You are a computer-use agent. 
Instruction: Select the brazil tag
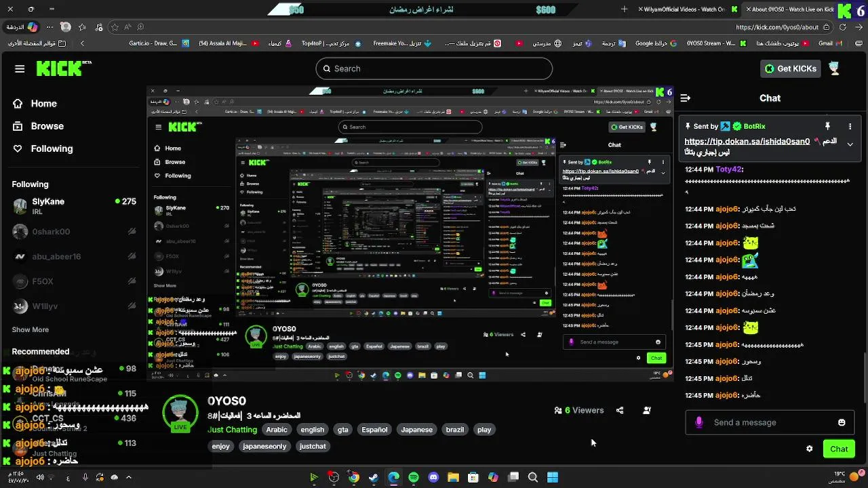pos(455,430)
